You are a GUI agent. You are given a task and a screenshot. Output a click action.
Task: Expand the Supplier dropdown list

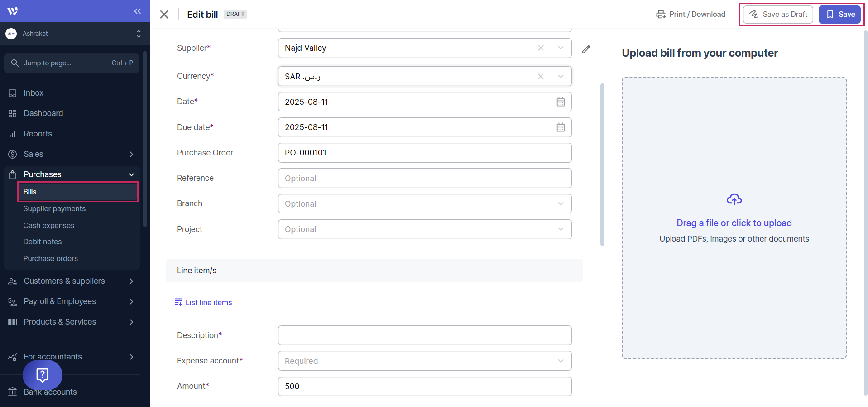tap(561, 48)
